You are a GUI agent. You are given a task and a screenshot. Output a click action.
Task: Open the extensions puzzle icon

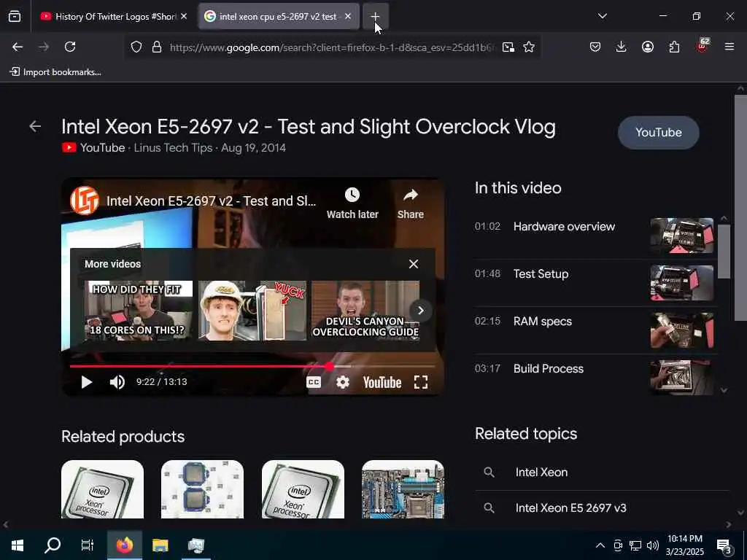[674, 47]
